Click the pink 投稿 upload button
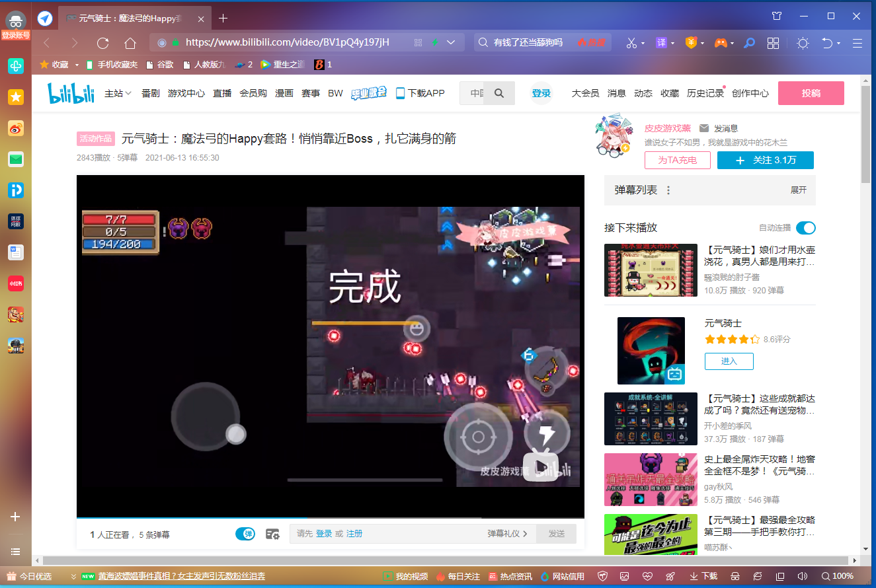Viewport: 876px width, 588px height. coord(811,93)
